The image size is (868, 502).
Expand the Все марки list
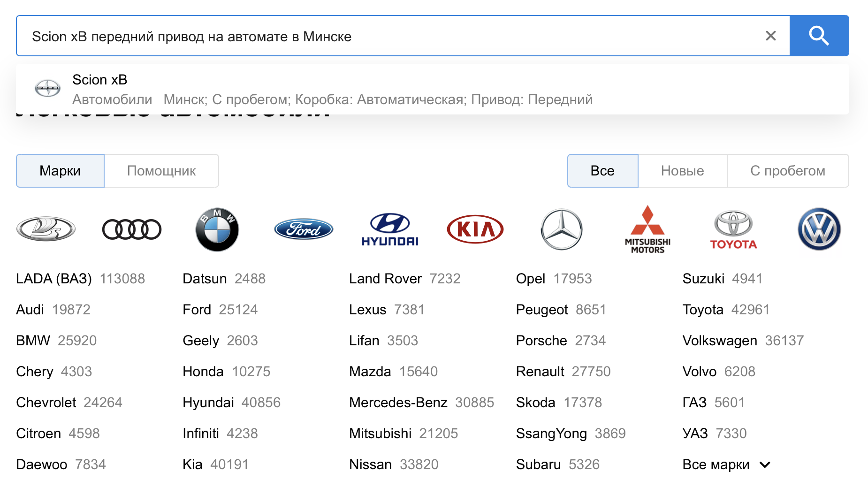(726, 464)
